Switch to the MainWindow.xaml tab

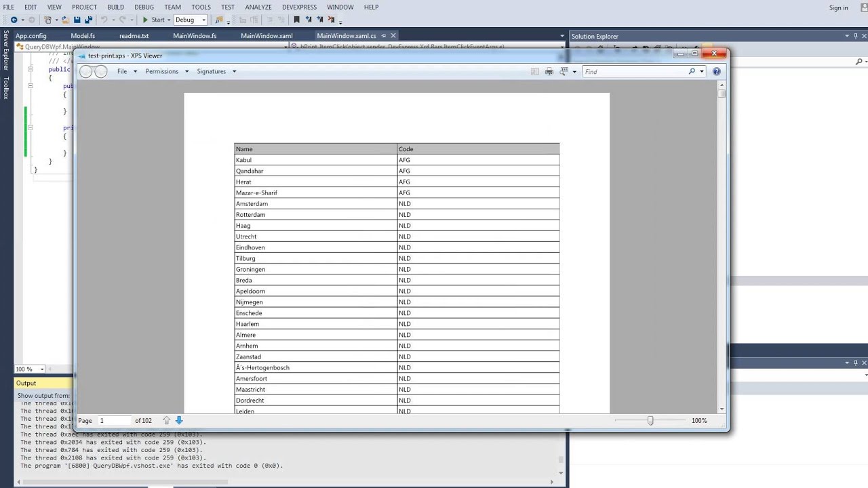267,36
